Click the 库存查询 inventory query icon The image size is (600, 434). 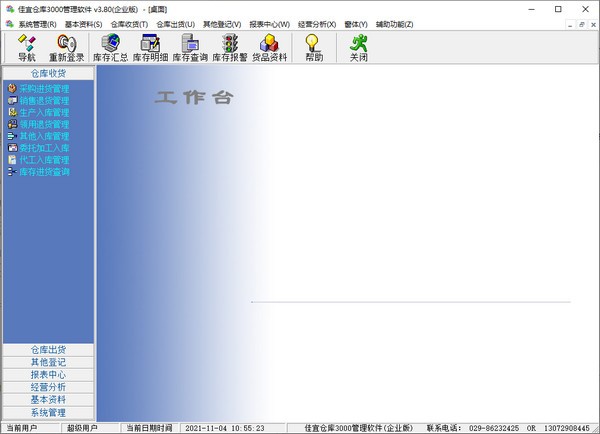coord(189,47)
